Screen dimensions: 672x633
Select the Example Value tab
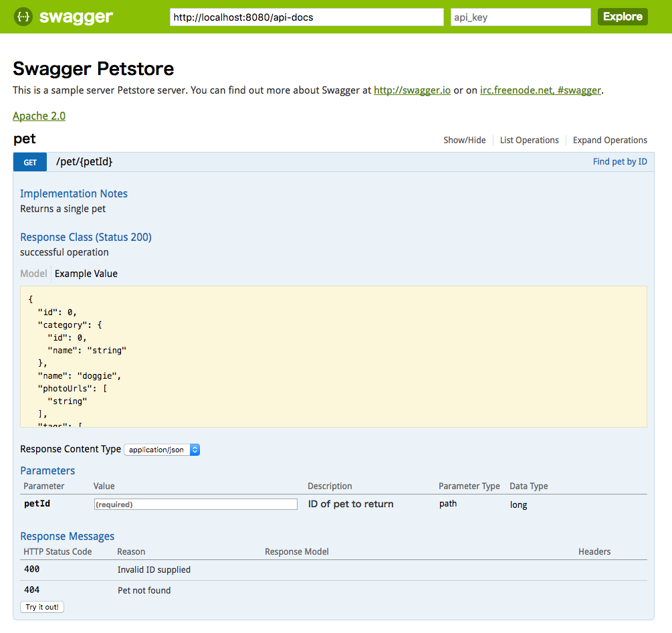coord(86,274)
